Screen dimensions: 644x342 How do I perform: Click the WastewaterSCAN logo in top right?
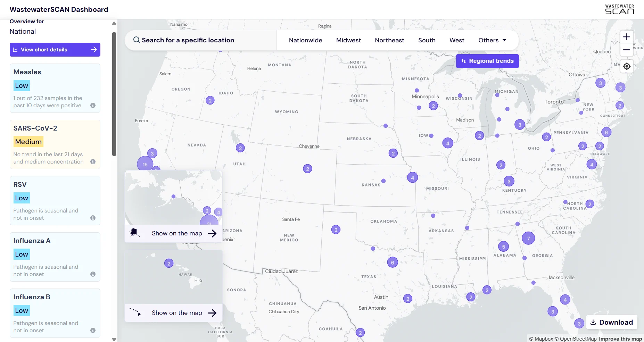(620, 9)
